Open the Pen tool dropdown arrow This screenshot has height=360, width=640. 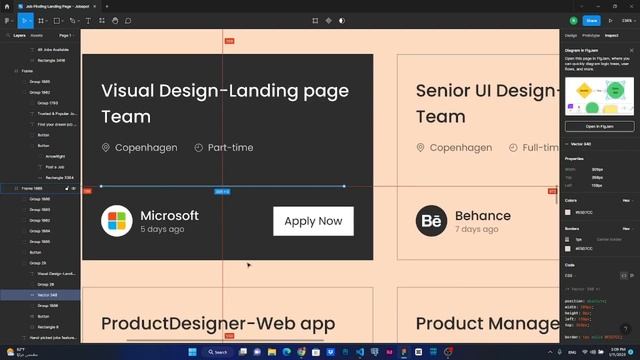coord(78,21)
